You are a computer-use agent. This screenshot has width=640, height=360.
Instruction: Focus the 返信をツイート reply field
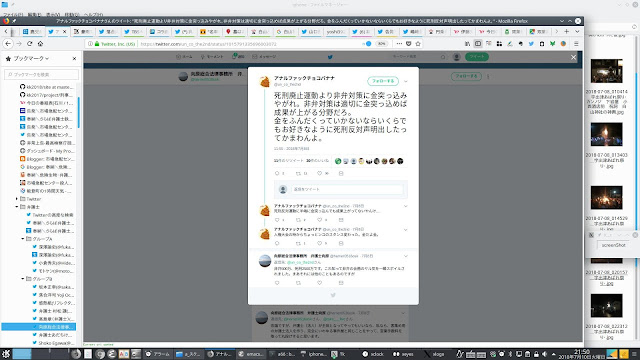(x=347, y=189)
